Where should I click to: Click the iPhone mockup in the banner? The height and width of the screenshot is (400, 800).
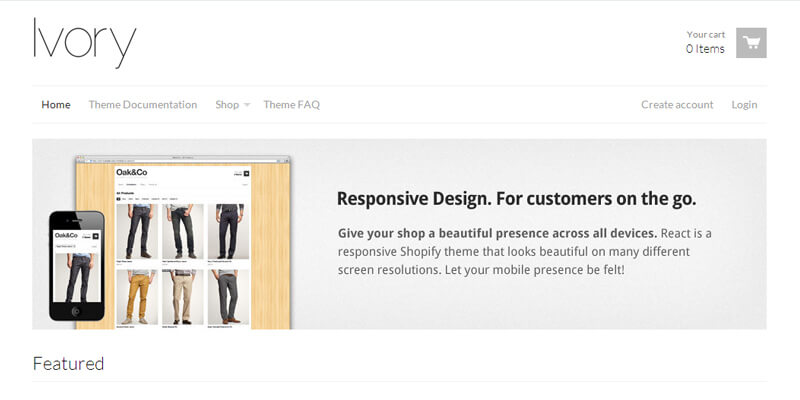pyautogui.click(x=77, y=265)
